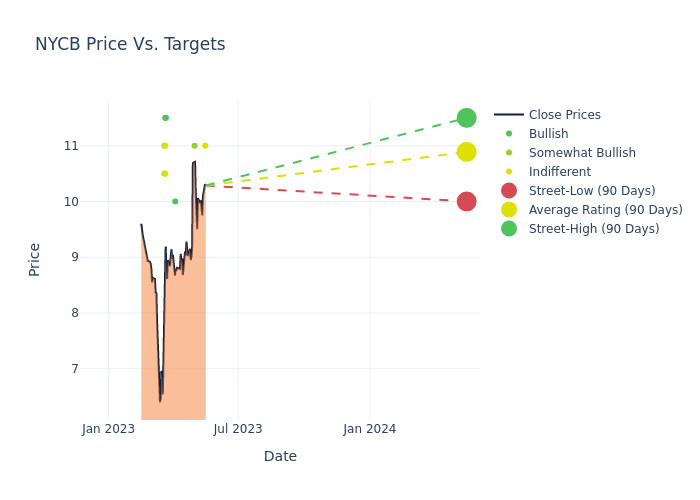Click the chart title NYCB Price Vs. Targets
Screen dimensions: 700x500
pyautogui.click(x=130, y=44)
